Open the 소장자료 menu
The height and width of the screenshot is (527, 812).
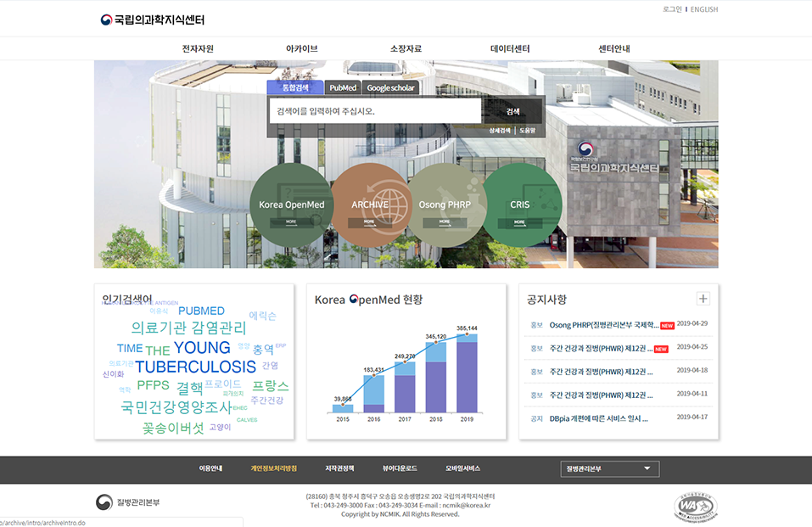pyautogui.click(x=406, y=48)
